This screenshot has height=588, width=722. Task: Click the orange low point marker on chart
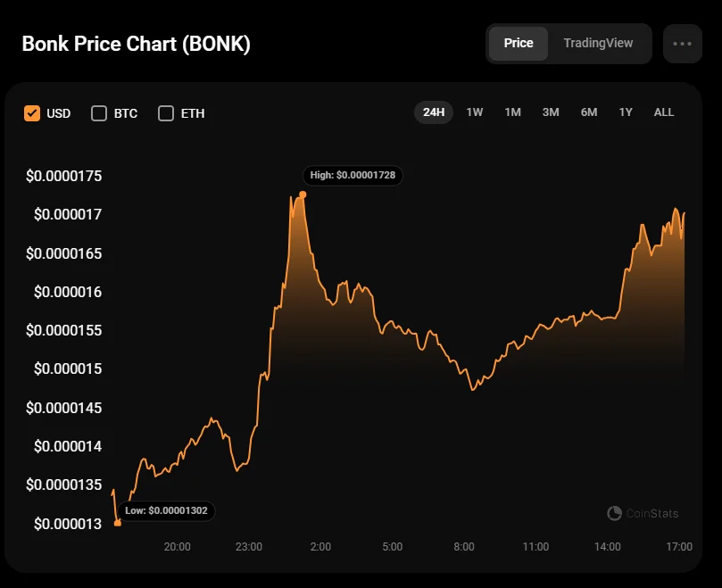click(118, 523)
